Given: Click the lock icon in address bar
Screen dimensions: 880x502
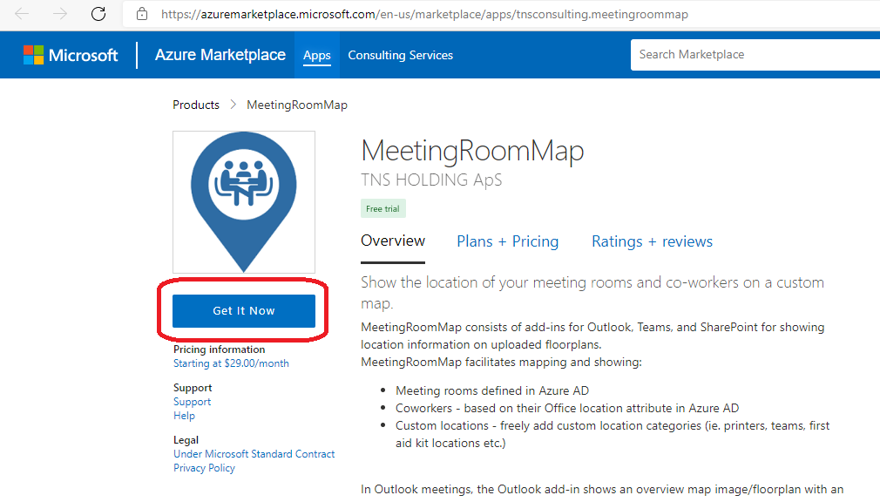Looking at the screenshot, I should 142,14.
